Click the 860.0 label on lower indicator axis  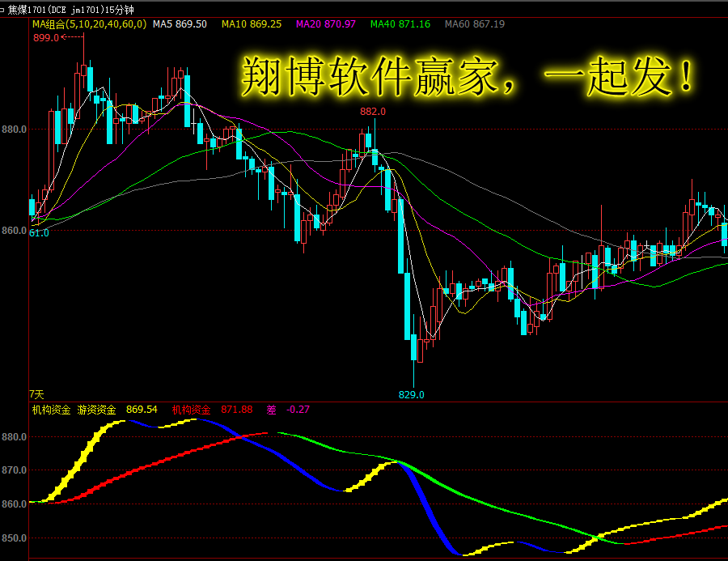[14, 504]
